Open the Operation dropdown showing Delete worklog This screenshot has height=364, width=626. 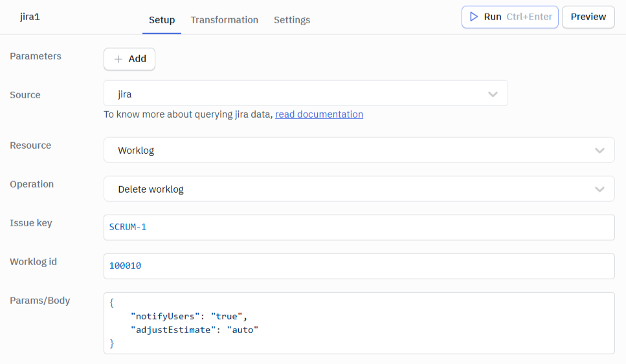point(359,189)
